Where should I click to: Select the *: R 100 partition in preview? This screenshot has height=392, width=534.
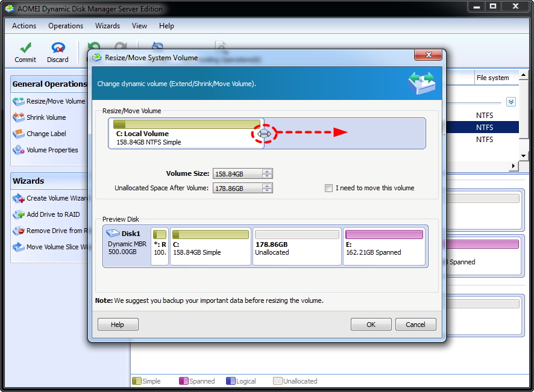pos(160,246)
